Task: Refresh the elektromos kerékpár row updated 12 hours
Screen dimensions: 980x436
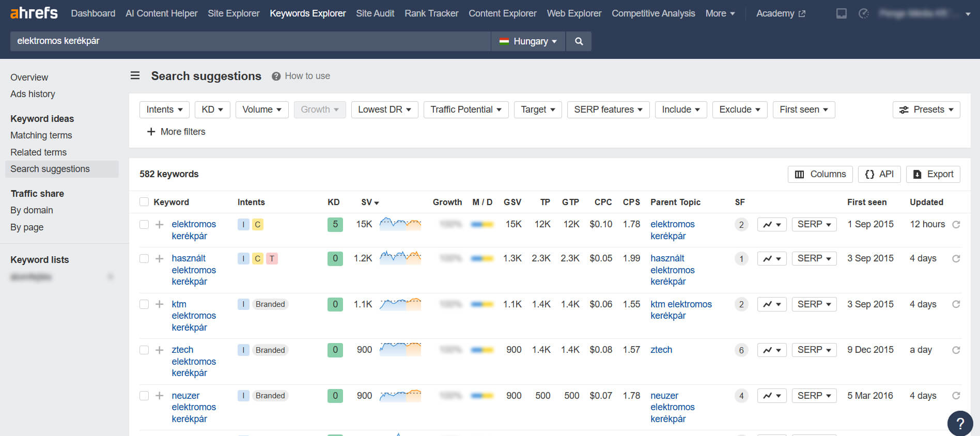Action: (x=956, y=224)
